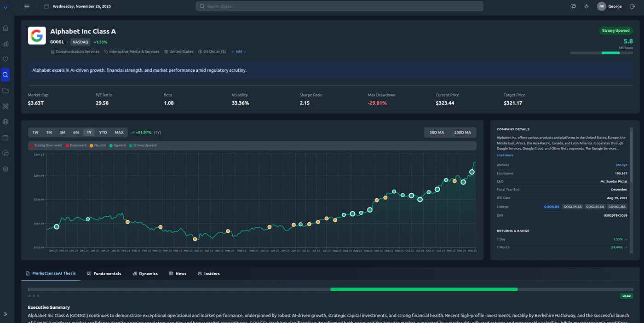
Task: Click the Strong Downward legend swatch
Action: point(32,145)
